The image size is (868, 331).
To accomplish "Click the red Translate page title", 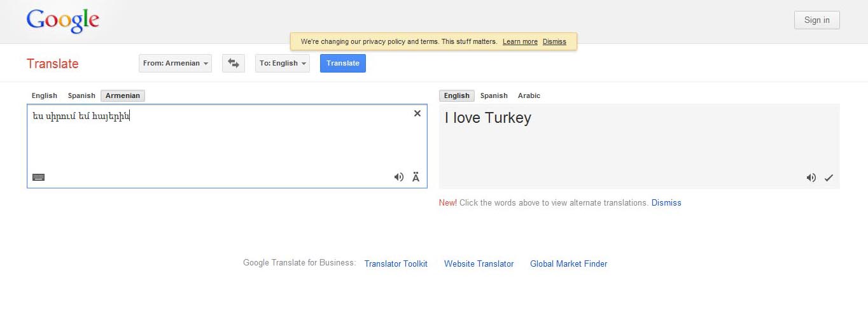I will pyautogui.click(x=52, y=64).
